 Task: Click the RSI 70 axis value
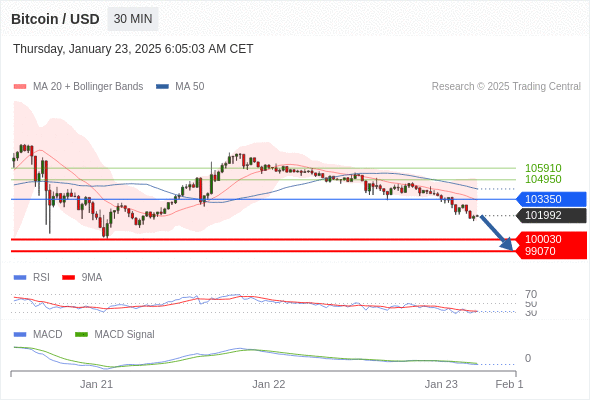tap(531, 294)
